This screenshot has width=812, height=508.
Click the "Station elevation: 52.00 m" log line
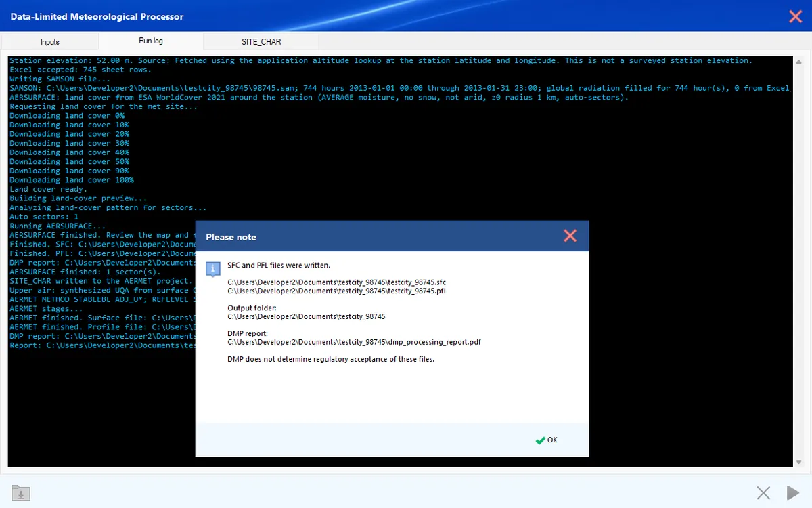[x=380, y=61]
